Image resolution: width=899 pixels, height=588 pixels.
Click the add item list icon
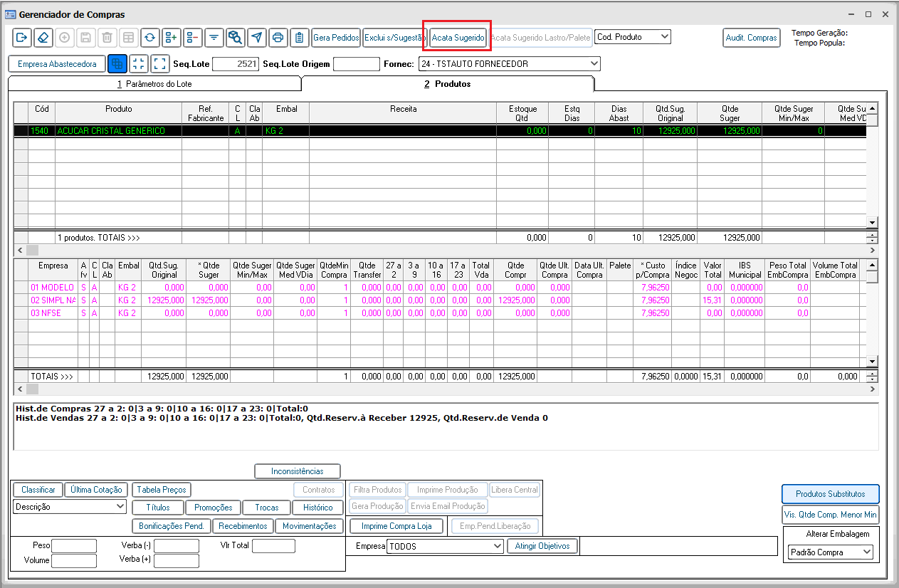point(171,37)
